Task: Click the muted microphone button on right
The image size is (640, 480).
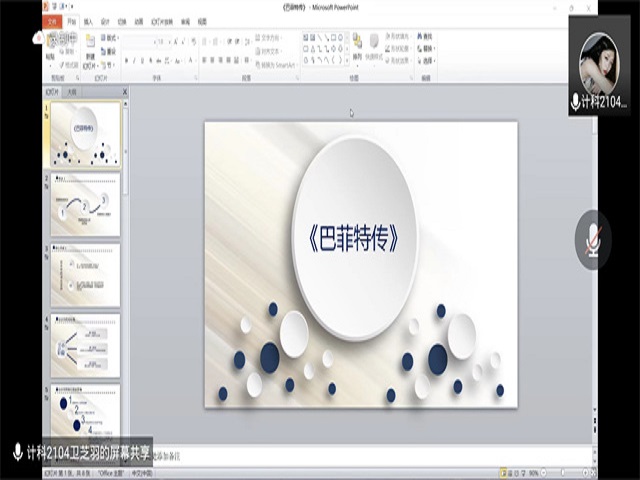Action: click(x=594, y=239)
